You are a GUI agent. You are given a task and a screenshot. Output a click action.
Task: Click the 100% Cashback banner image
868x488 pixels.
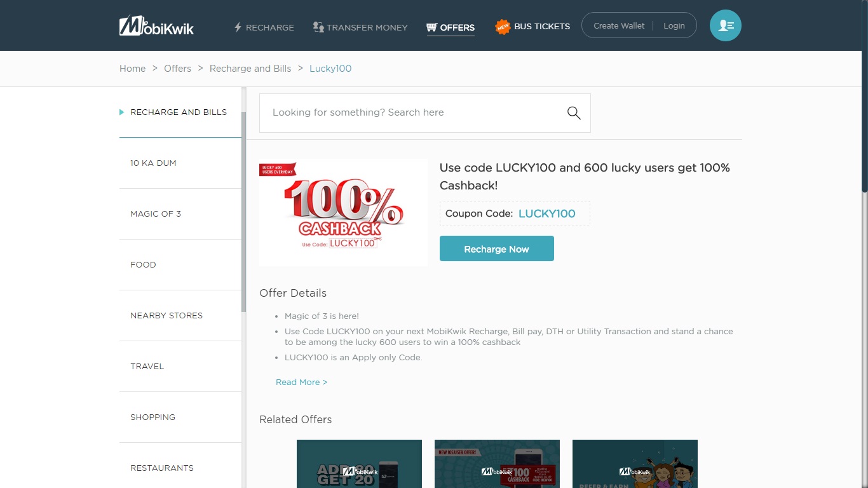[x=343, y=212]
